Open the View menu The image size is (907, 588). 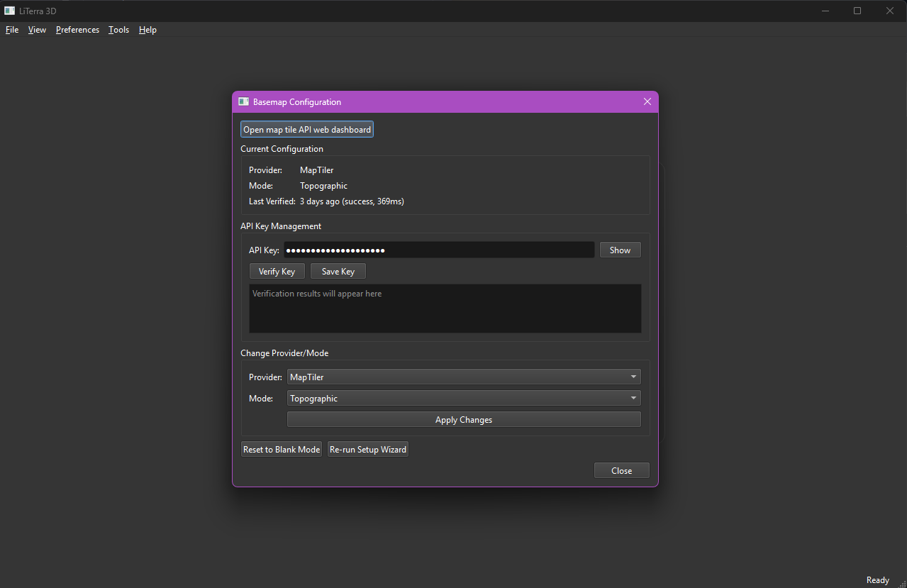click(37, 30)
